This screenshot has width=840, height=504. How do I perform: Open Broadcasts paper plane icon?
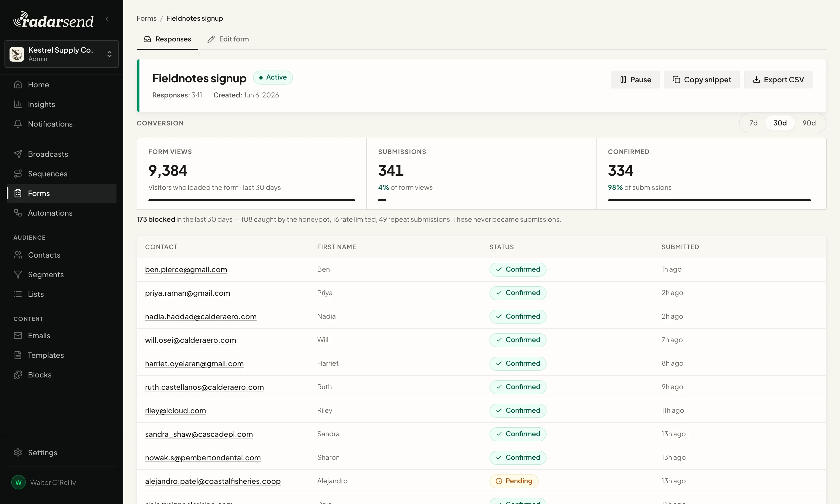pos(18,154)
